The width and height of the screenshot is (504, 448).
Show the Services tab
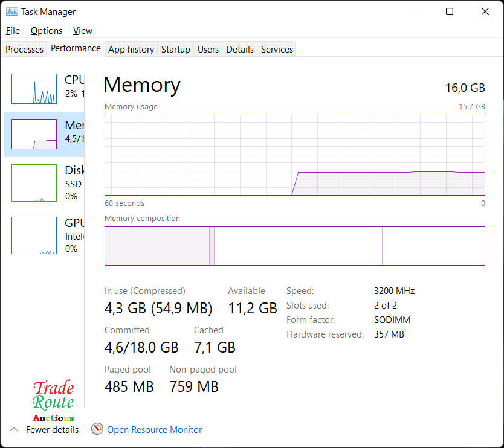click(277, 50)
